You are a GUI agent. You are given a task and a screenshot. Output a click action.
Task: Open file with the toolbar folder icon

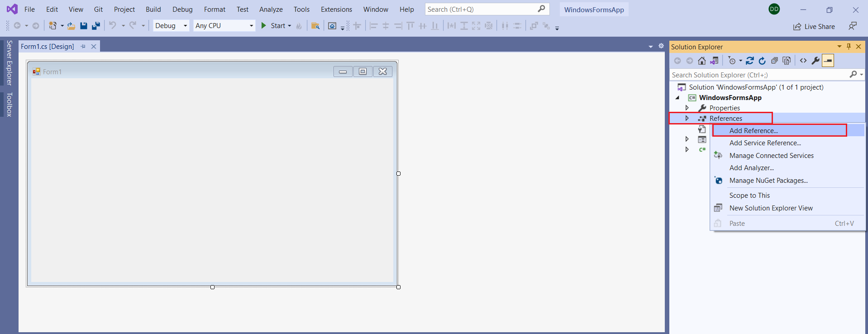[71, 26]
